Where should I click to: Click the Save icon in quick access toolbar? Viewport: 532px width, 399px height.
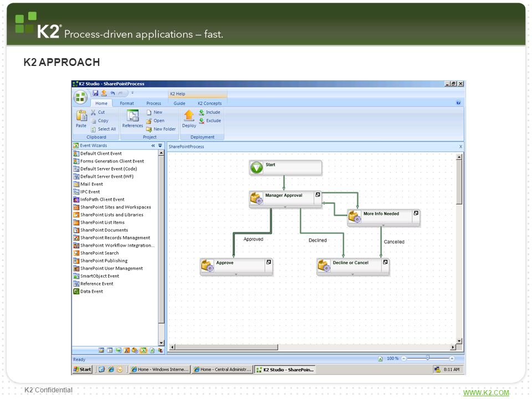click(96, 93)
